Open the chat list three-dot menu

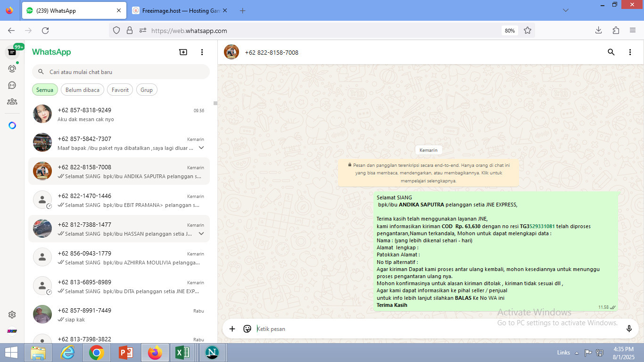click(x=202, y=52)
